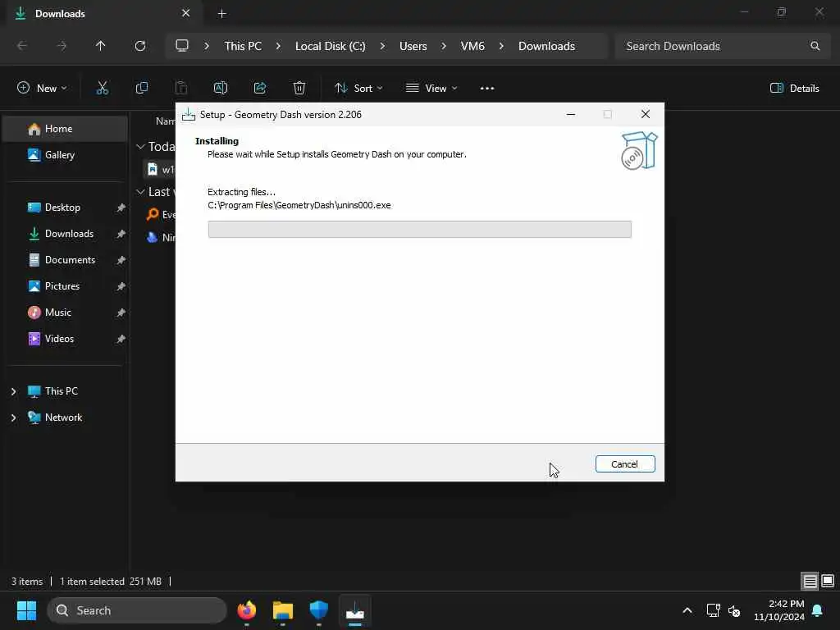Add a new File Explorer tab
Screen dimensions: 840x630
point(221,13)
